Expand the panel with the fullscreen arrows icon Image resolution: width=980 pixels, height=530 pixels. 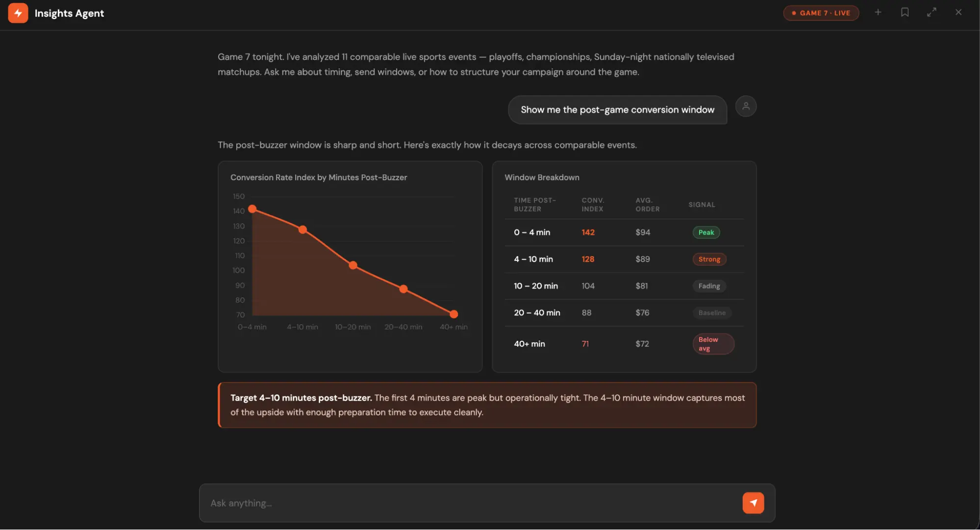pos(931,12)
